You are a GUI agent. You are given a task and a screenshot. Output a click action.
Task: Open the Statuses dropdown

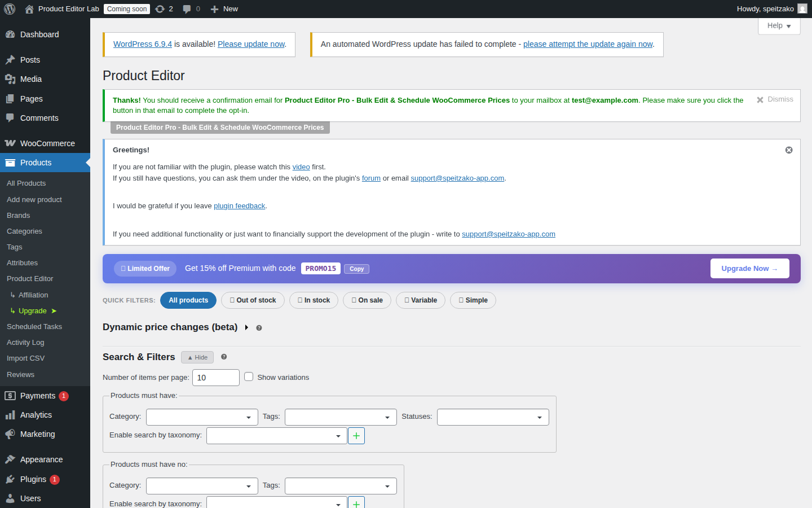click(x=493, y=417)
